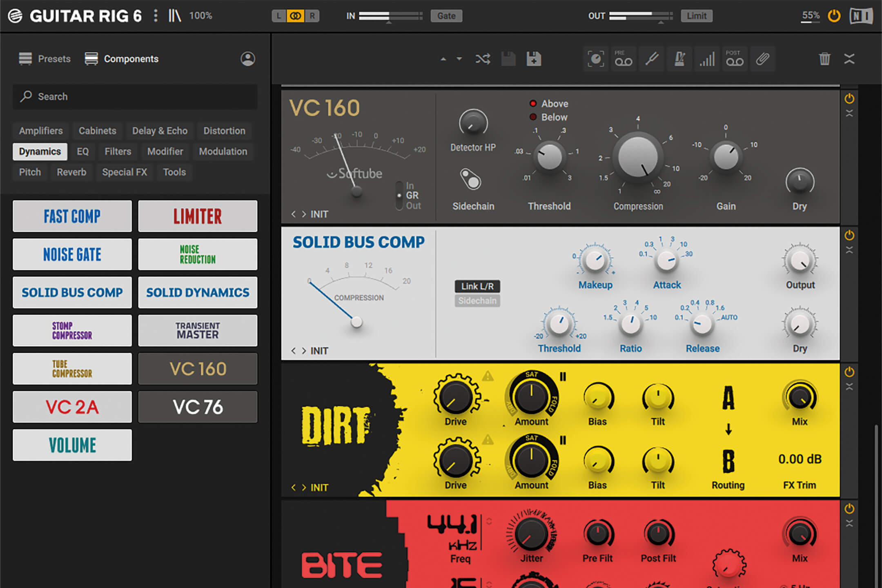Click the trash icon to clear rack
The image size is (882, 588).
click(824, 59)
